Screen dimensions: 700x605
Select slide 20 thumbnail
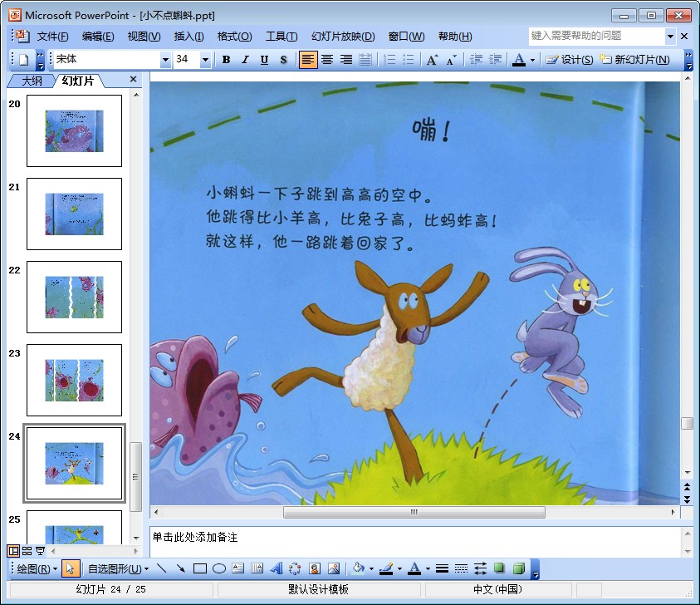[74, 130]
